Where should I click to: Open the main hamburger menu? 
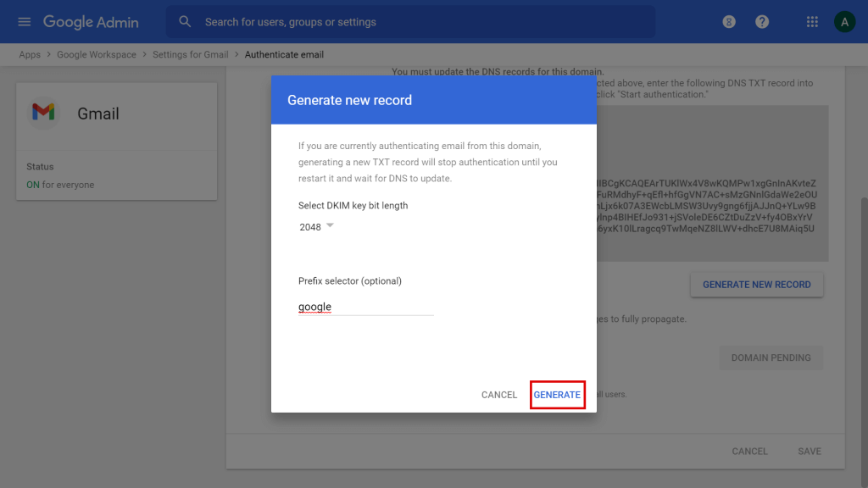(24, 21)
